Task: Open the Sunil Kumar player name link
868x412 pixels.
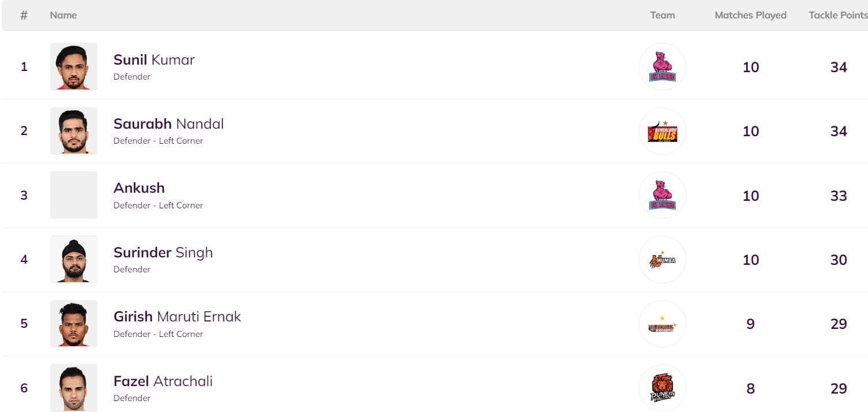Action: click(154, 60)
